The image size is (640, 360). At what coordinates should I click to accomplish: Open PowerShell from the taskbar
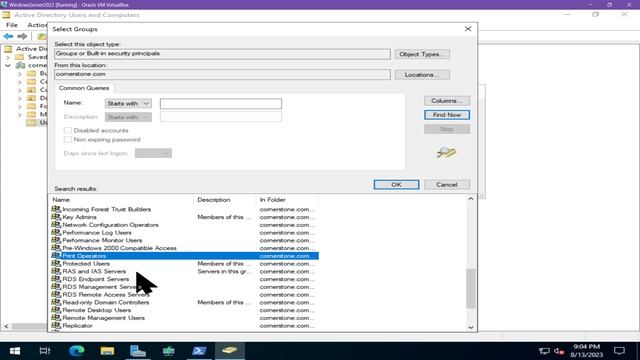(x=199, y=351)
